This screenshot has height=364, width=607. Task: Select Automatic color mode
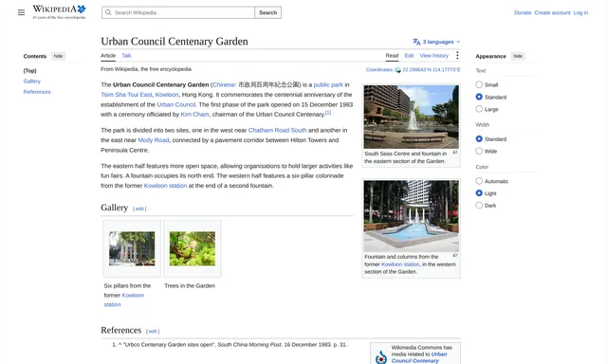click(x=479, y=181)
